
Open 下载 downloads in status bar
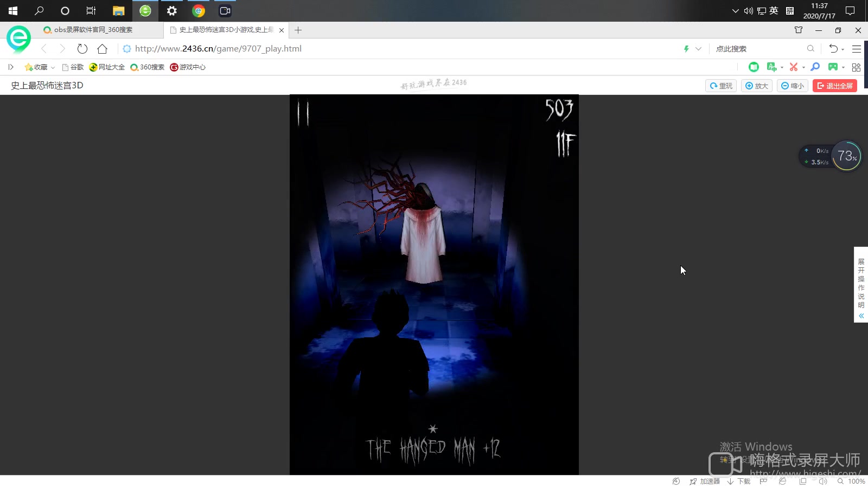point(739,481)
